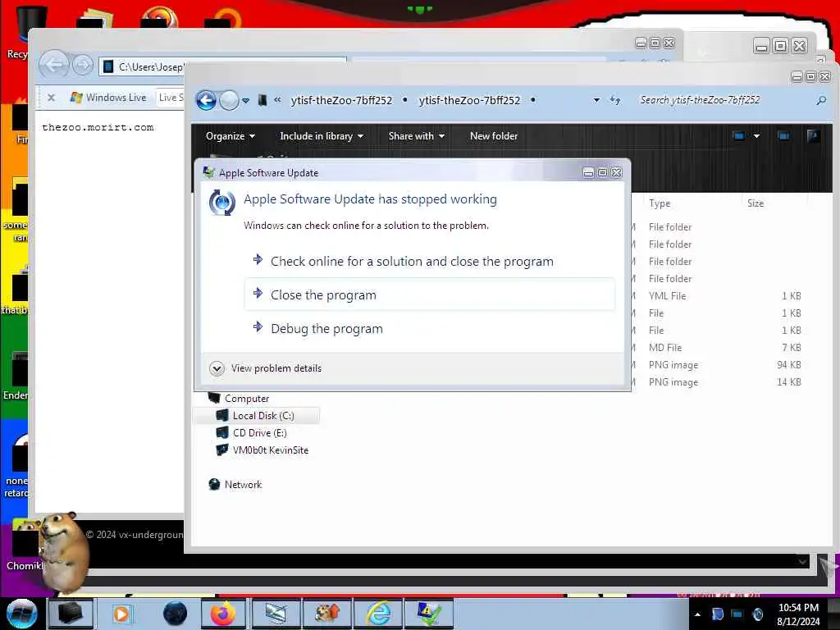Open VM0b0t KevinSite in navigation pane
This screenshot has width=840, height=630.
coord(270,450)
